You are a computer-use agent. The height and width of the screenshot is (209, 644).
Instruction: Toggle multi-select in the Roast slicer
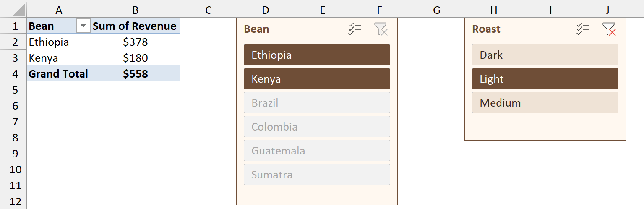(583, 29)
